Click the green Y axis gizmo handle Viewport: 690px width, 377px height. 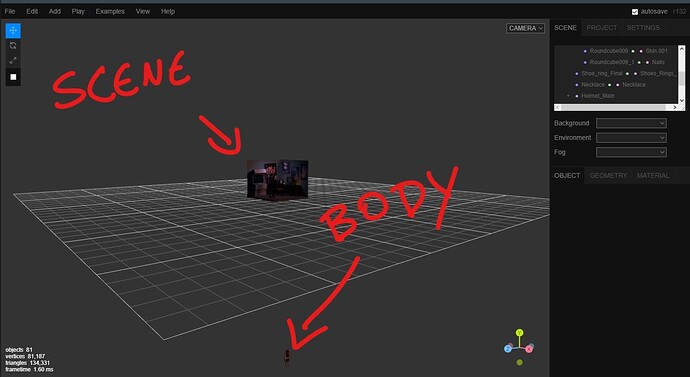pyautogui.click(x=520, y=333)
